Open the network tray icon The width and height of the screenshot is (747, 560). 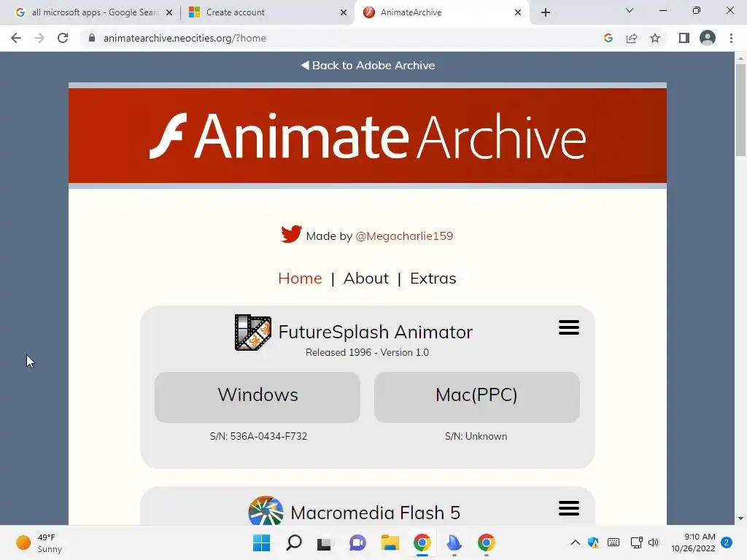(x=636, y=542)
